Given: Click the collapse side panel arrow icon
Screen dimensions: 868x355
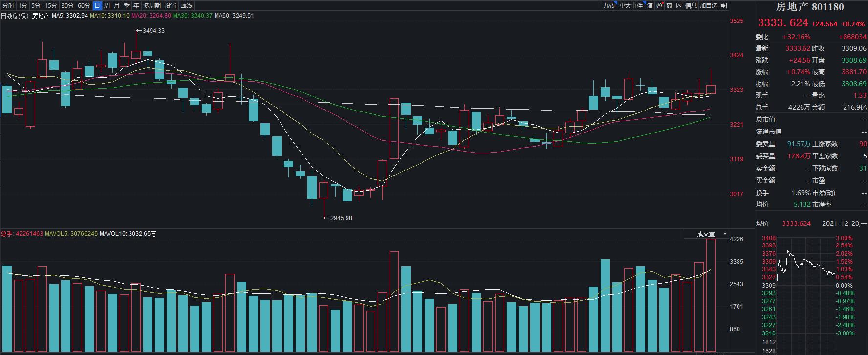Looking at the screenshot, I should [x=724, y=6].
